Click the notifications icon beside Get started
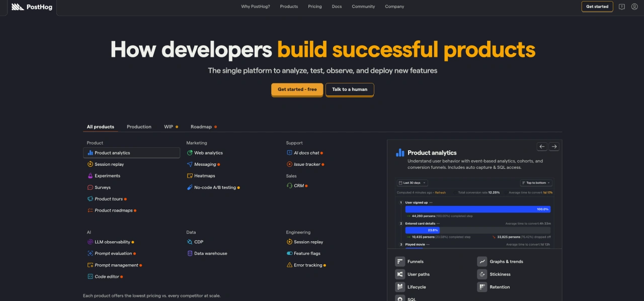Viewport: 644px width, 301px height. click(x=622, y=7)
